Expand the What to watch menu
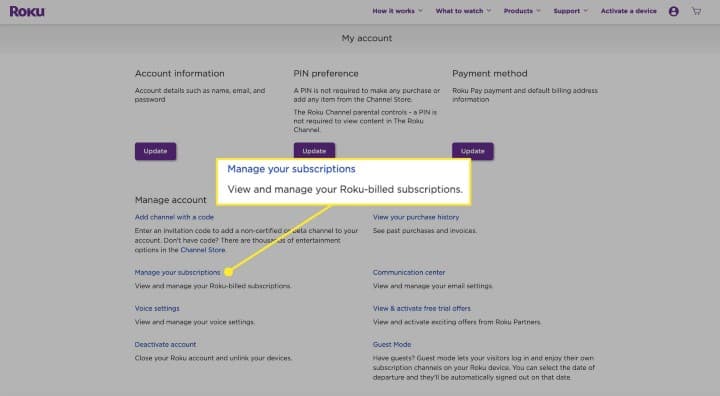This screenshot has height=396, width=720. click(x=463, y=11)
